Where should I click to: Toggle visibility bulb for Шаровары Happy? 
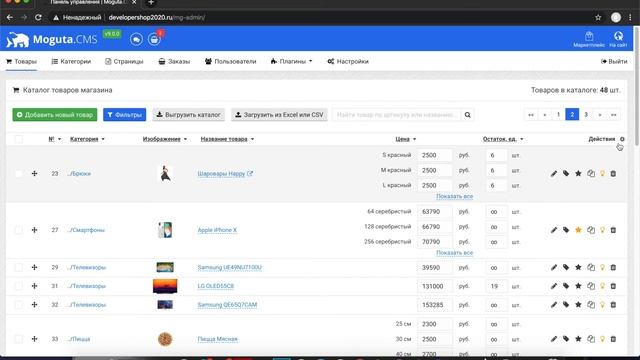[x=602, y=174]
